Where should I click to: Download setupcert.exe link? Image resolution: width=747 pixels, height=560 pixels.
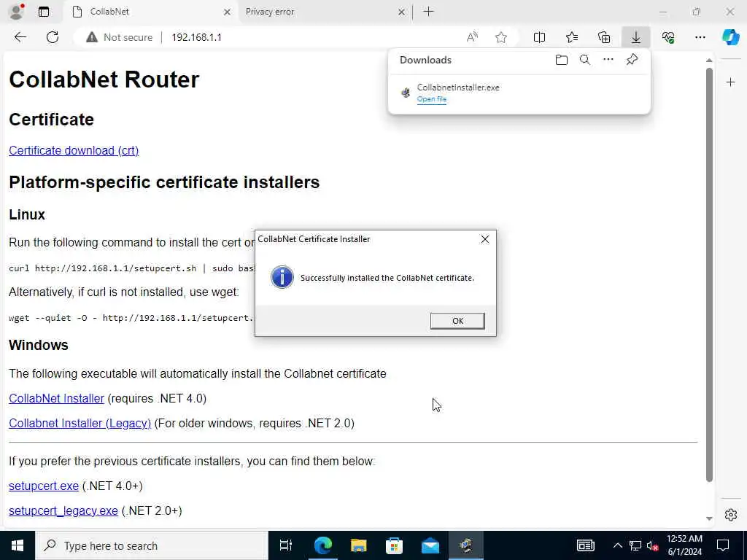pos(44,486)
